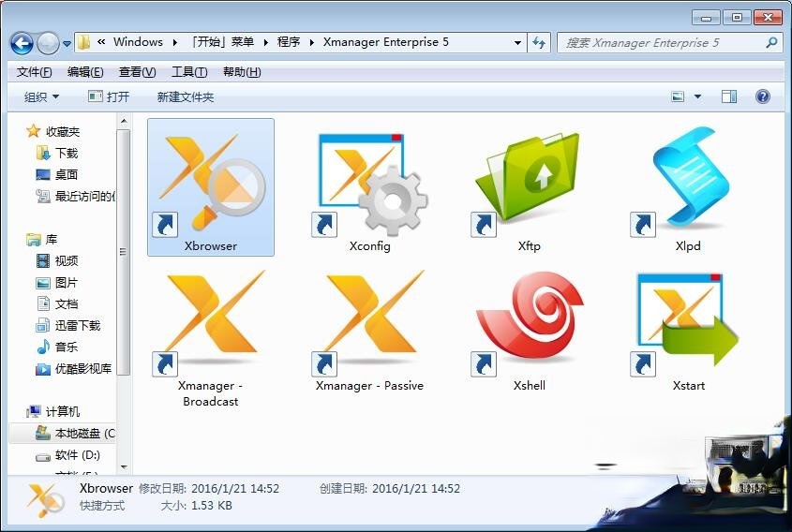Click the folder icon in address bar
The height and width of the screenshot is (532, 792).
point(83,42)
